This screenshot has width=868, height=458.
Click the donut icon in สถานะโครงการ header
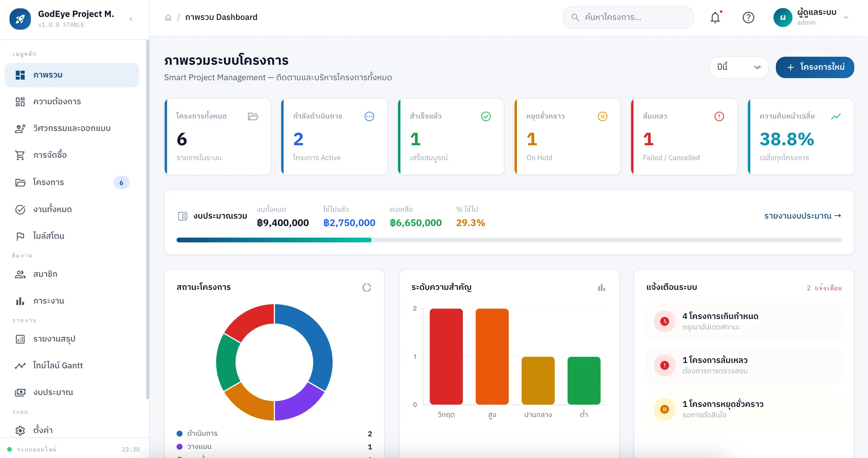coord(367,288)
